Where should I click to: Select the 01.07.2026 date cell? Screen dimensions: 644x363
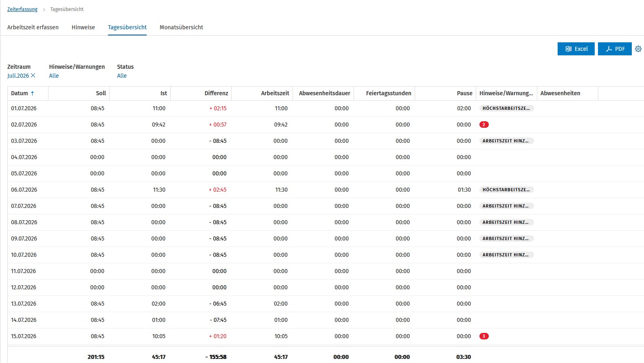24,108
